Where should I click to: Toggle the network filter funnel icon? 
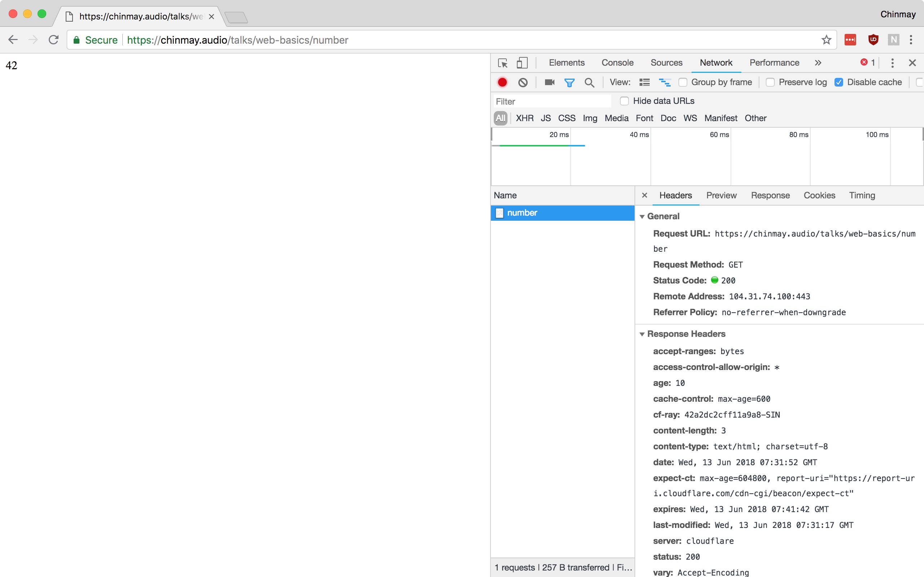point(569,83)
